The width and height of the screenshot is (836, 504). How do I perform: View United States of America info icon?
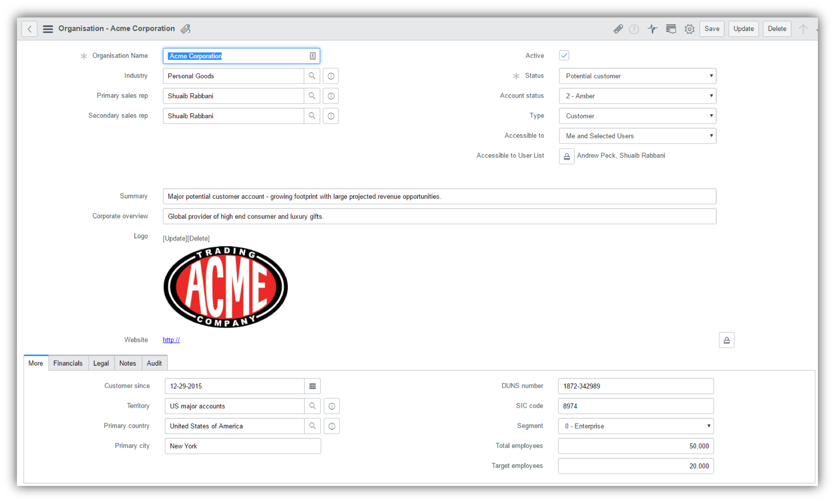coord(332,426)
